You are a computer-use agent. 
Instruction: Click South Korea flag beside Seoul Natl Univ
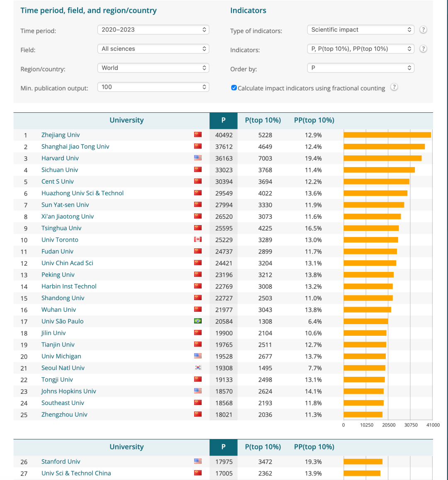click(198, 367)
